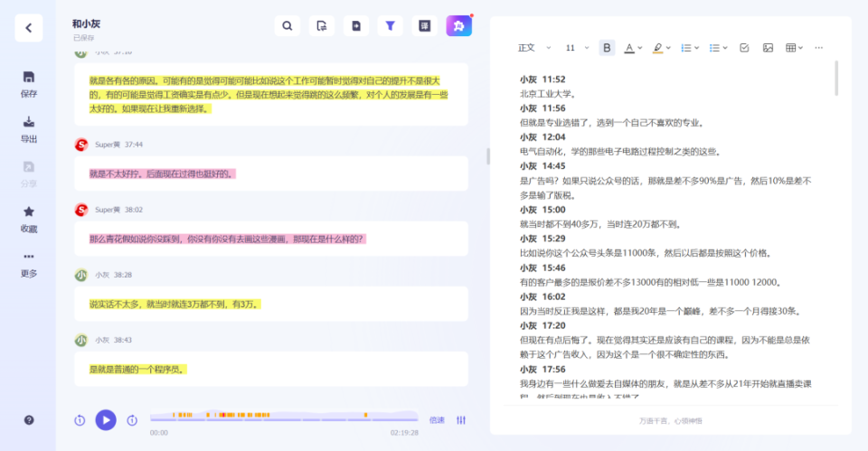Open the AI assistant gradient icon
Viewport: 868px width, 451px height.
(x=458, y=26)
